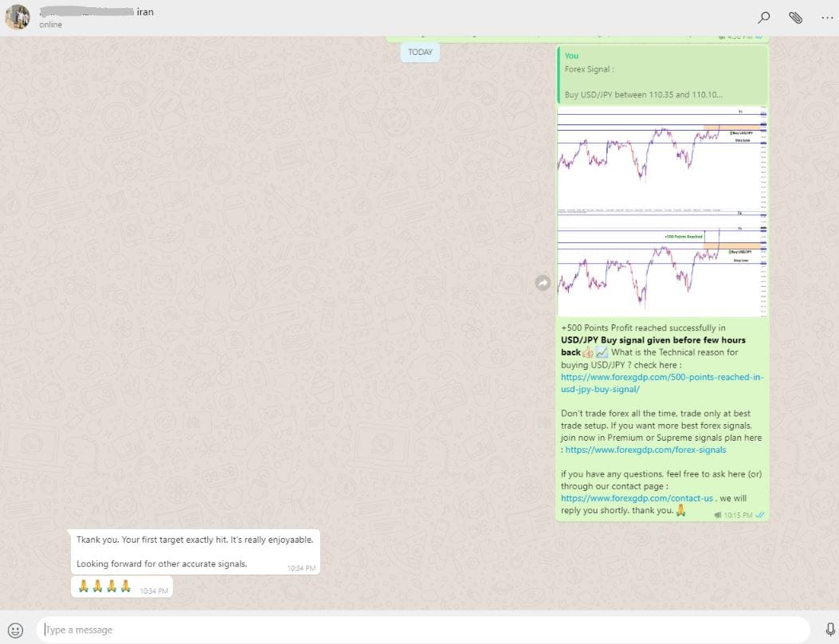The height and width of the screenshot is (644, 839).
Task: Open the chat menu (three dots)
Action: coord(827,18)
